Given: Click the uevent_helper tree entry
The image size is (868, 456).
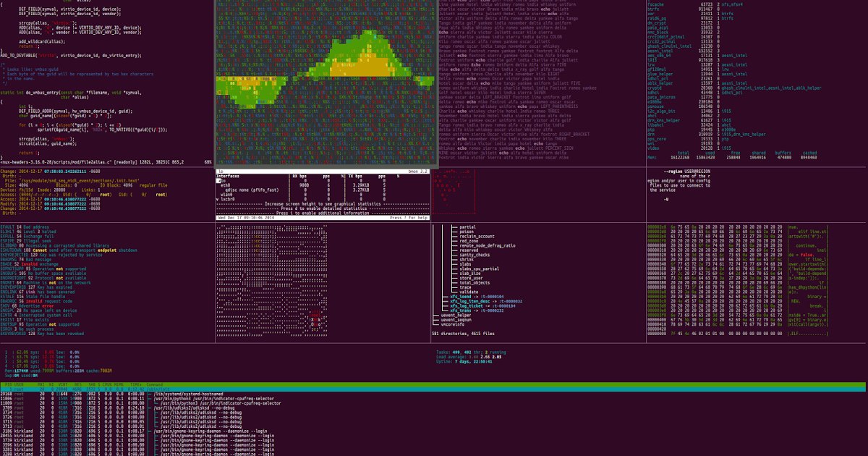Looking at the screenshot, I should pyautogui.click(x=456, y=316).
